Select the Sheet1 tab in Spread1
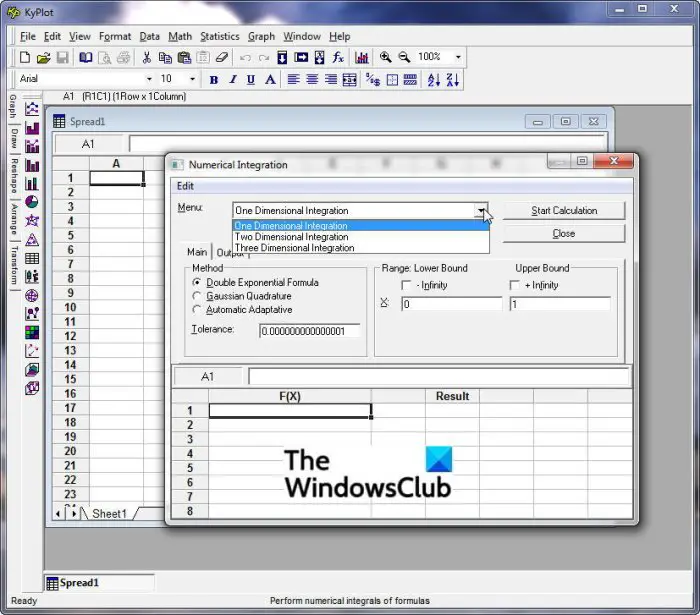Screen dimensions: 700x615 (109, 514)
